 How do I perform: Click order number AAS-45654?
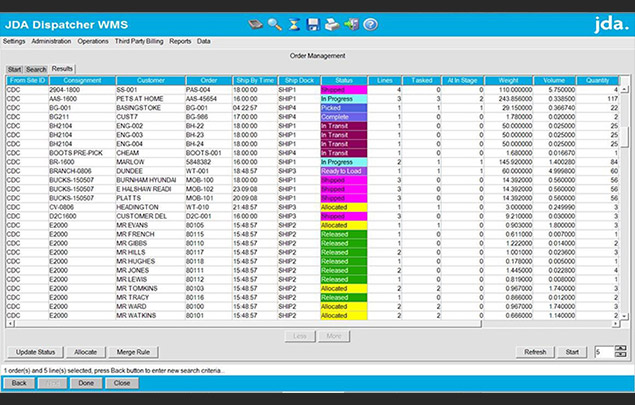pyautogui.click(x=209, y=99)
